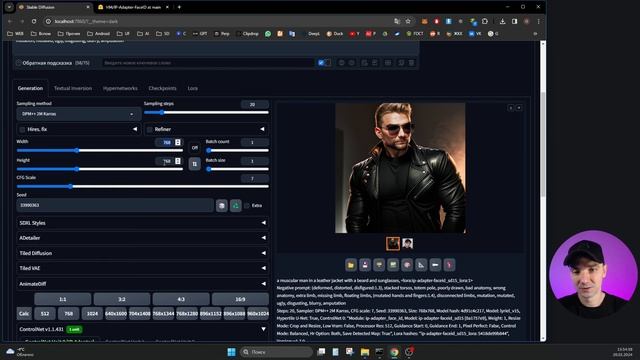This screenshot has width=640, height=360.
Task: Click the 16:9 aspect ratio button
Action: coord(240,299)
